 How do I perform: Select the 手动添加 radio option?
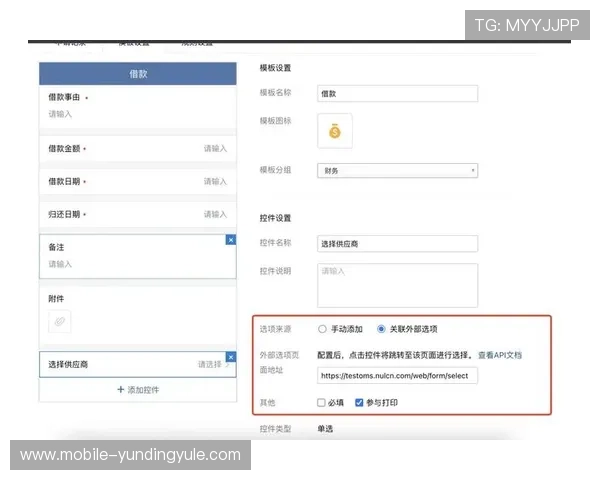click(x=322, y=329)
